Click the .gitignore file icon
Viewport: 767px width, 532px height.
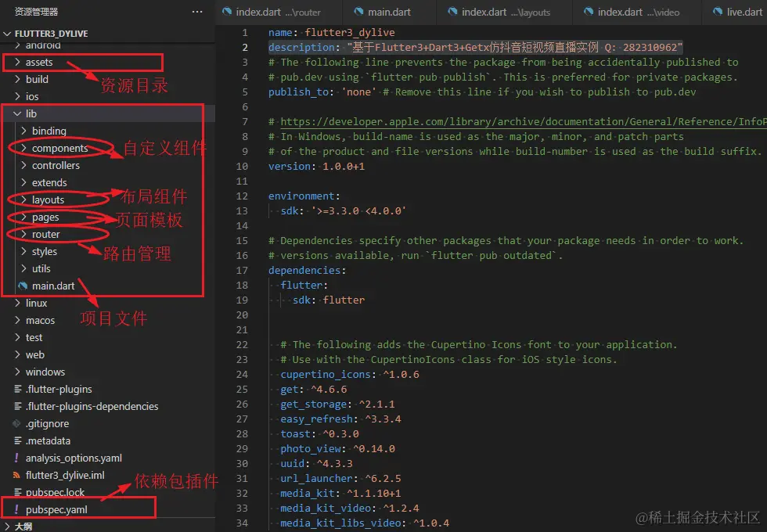pyautogui.click(x=17, y=423)
